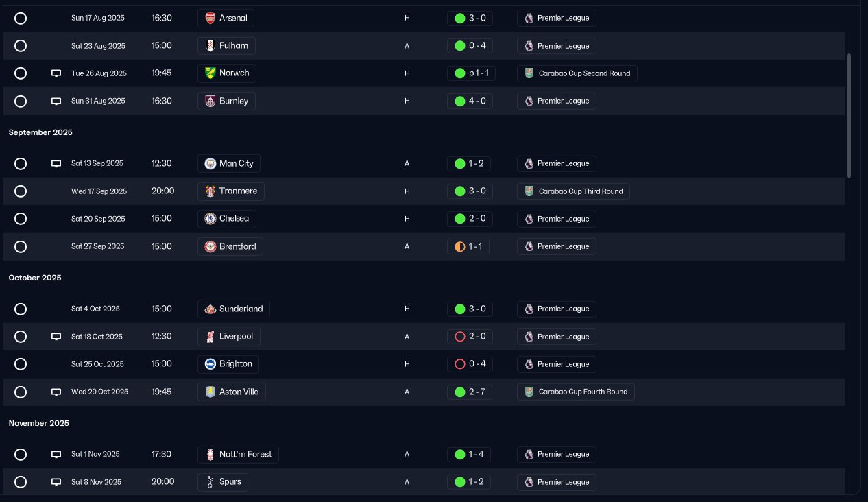868x502 pixels.
Task: Click the Man City crest icon
Action: coord(210,164)
